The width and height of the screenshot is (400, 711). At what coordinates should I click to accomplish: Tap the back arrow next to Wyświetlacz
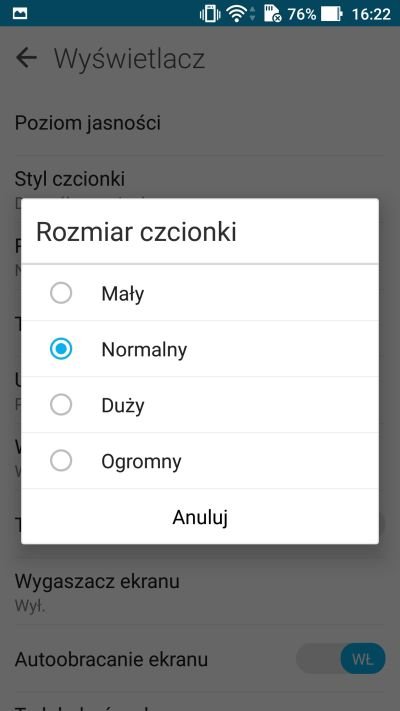click(x=26, y=58)
